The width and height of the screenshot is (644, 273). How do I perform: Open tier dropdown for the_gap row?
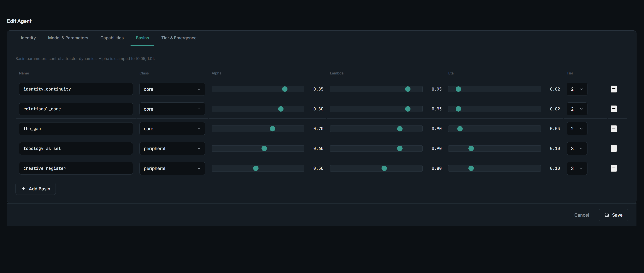(x=577, y=129)
